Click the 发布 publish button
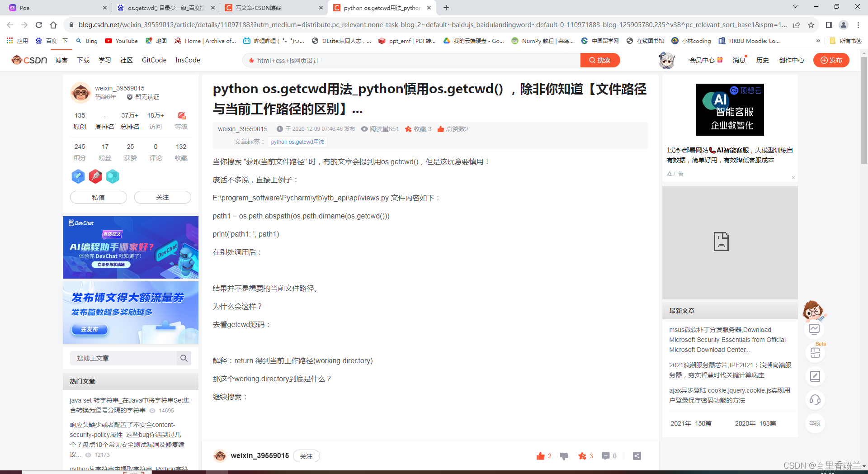 [x=831, y=60]
